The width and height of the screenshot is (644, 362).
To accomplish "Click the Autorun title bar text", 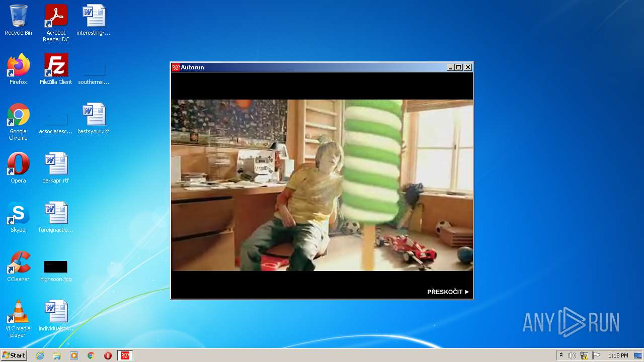I will click(x=192, y=67).
